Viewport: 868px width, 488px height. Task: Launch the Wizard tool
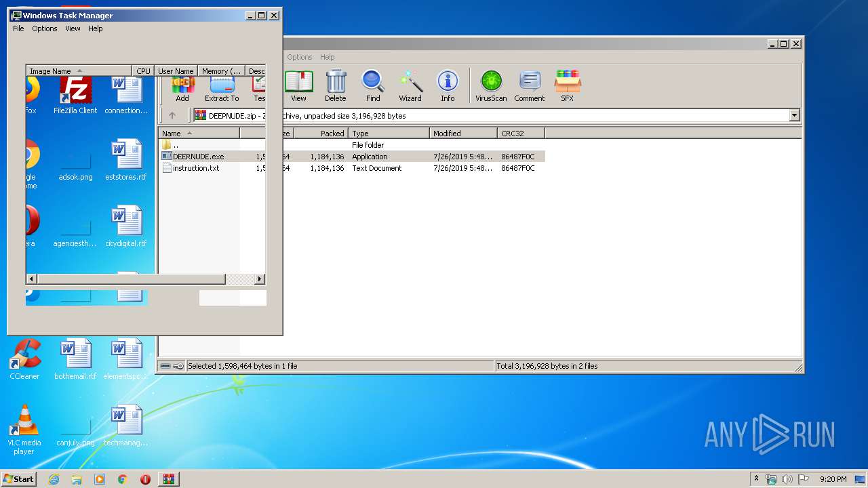pyautogui.click(x=410, y=86)
